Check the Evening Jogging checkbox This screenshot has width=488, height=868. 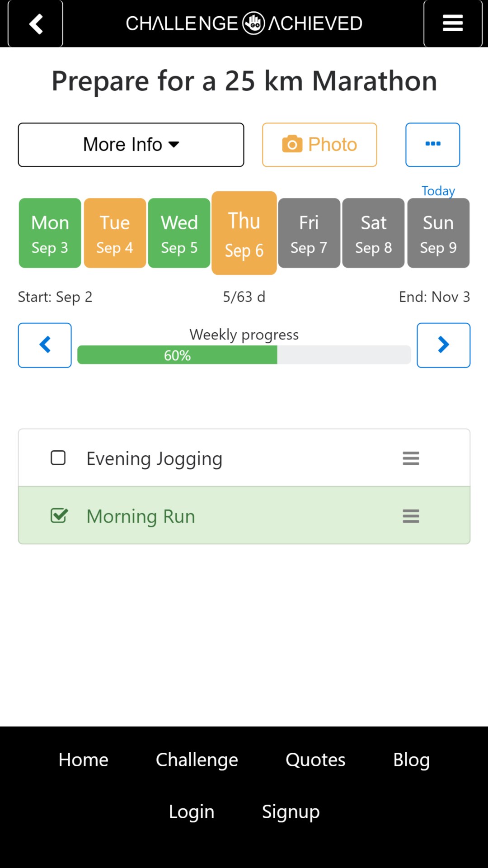point(58,458)
